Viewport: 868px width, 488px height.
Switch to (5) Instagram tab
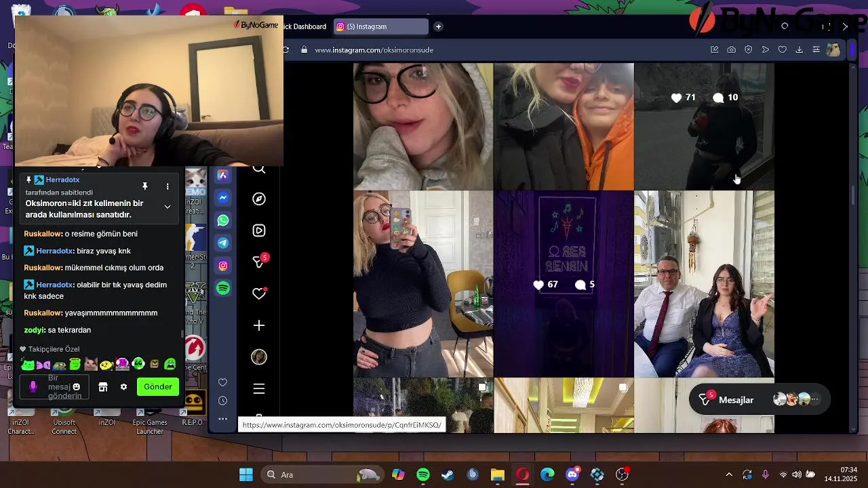click(380, 26)
